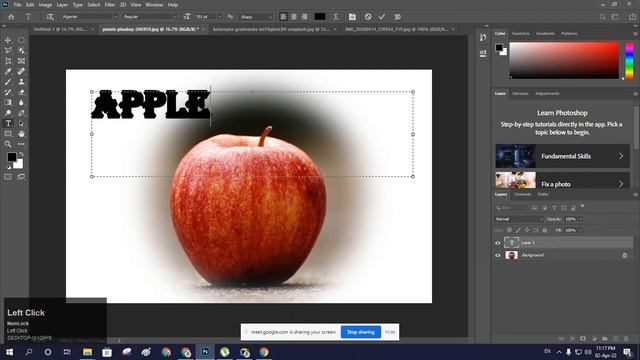Viewport: 640px width, 360px height.
Task: Create a new layer from Layers panel
Action: pos(616,339)
